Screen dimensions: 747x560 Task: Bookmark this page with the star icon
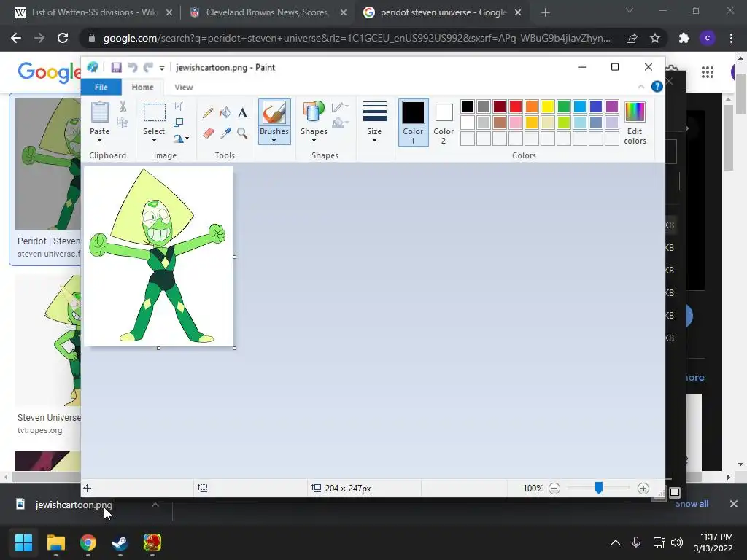pos(655,38)
